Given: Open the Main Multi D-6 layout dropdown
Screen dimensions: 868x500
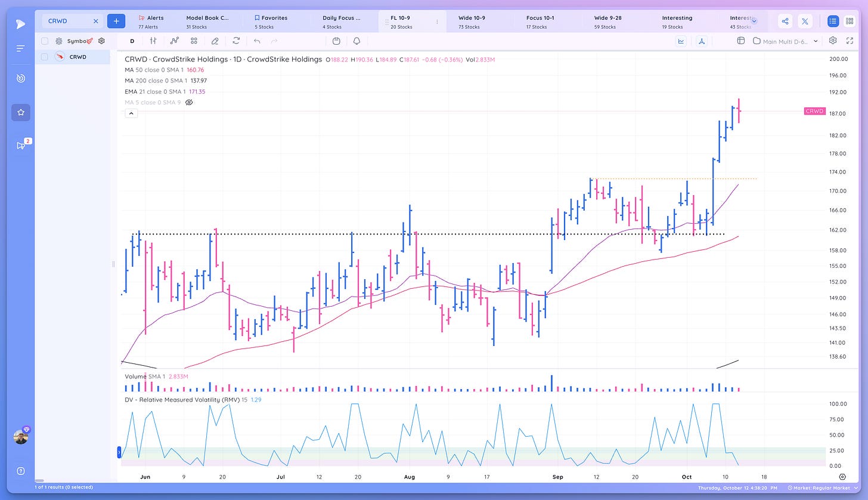Looking at the screenshot, I should [785, 41].
